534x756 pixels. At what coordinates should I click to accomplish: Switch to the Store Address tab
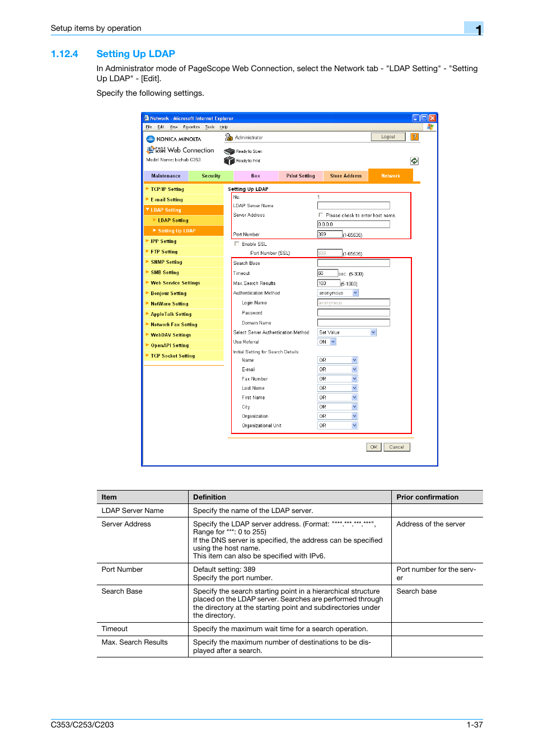click(x=345, y=176)
